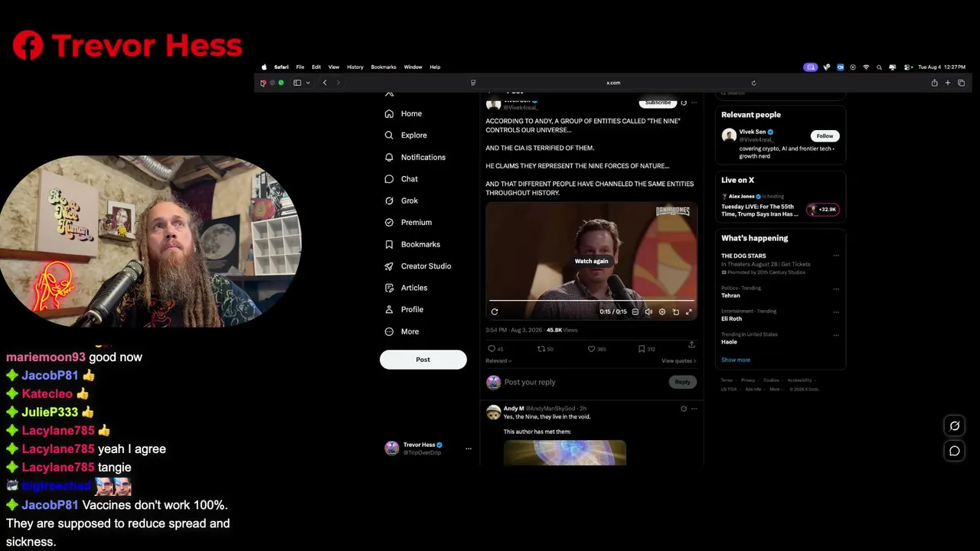Viewport: 980px width, 551px height.
Task: Open the Explore magnifier icon in sidebar
Action: (x=389, y=135)
